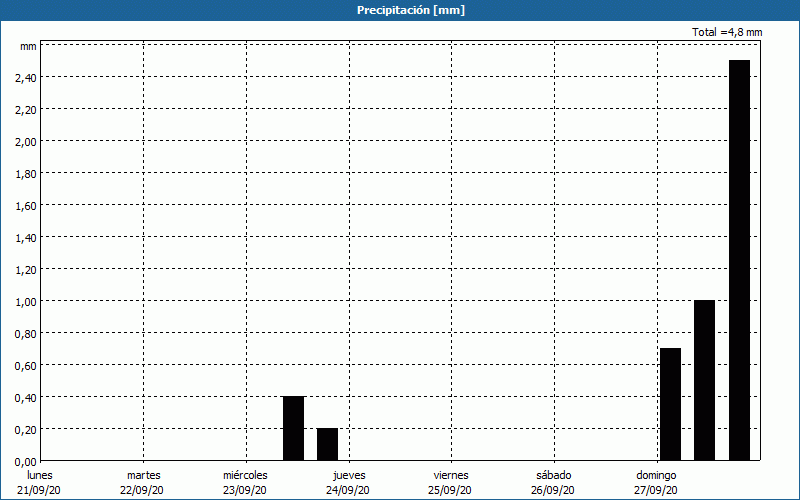Click the 0,40 axis value
The image size is (800, 500).
[x=26, y=398]
